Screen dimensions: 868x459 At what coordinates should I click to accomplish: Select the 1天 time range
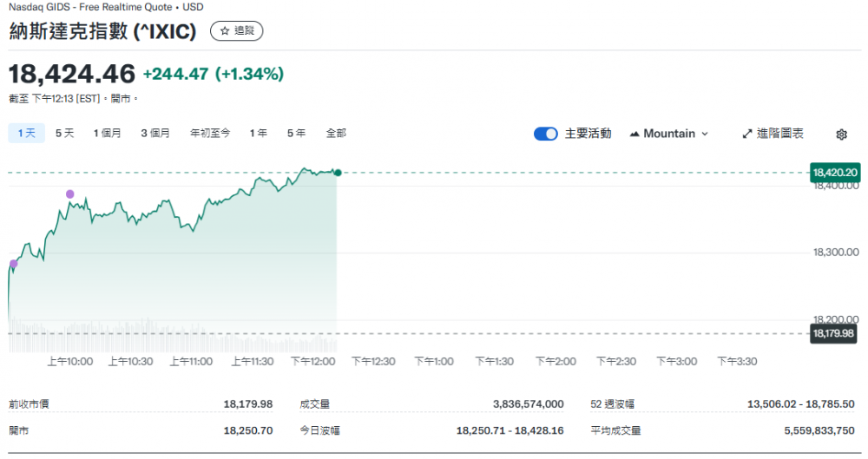[26, 133]
